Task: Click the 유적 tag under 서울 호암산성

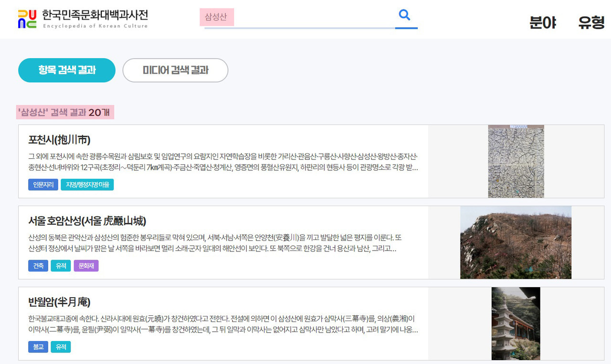Action: click(61, 266)
